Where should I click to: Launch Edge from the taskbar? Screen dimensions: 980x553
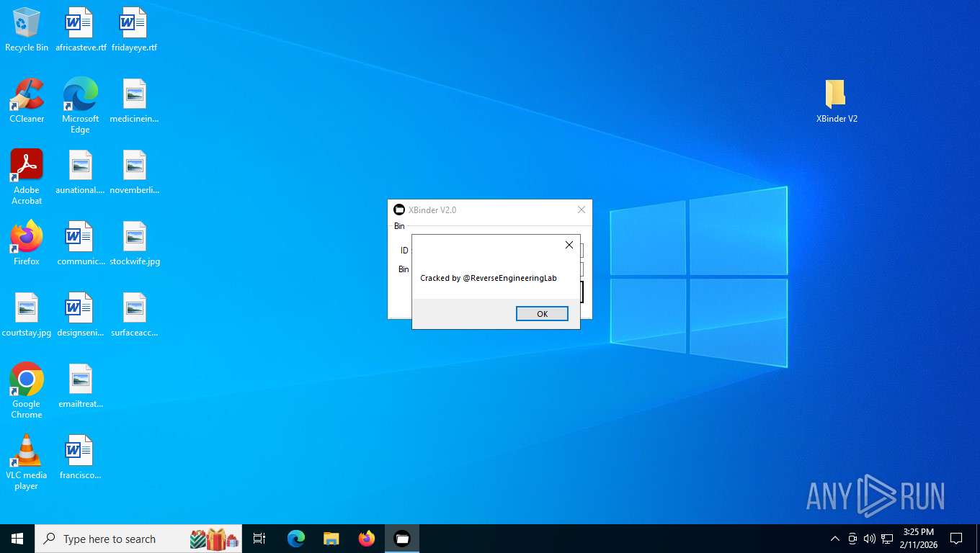(296, 539)
